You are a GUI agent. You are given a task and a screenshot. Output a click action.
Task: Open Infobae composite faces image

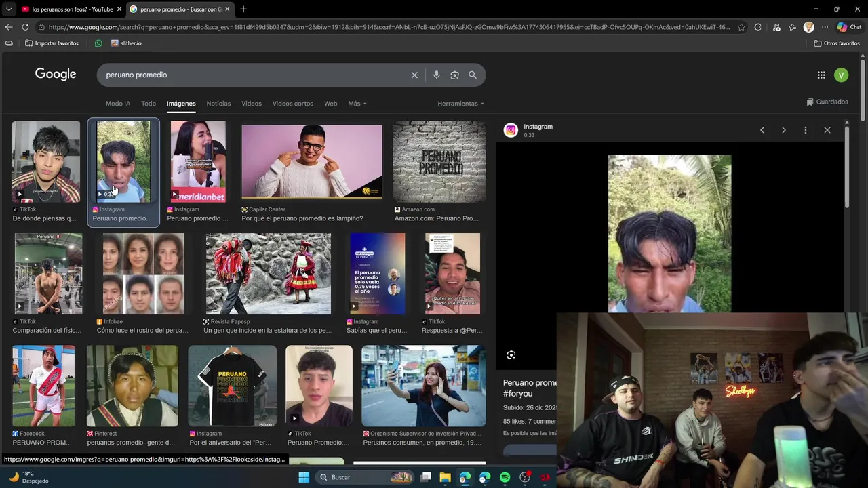pyautogui.click(x=143, y=274)
